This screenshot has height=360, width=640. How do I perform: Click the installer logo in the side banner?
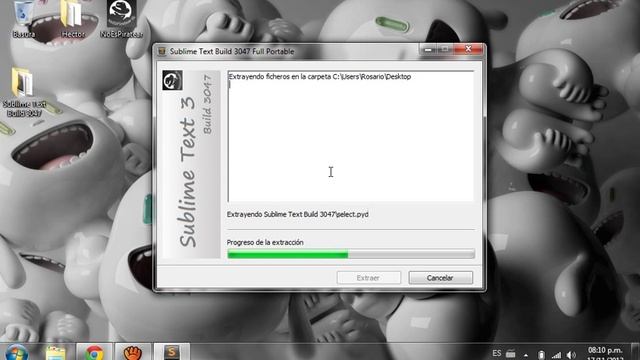172,80
